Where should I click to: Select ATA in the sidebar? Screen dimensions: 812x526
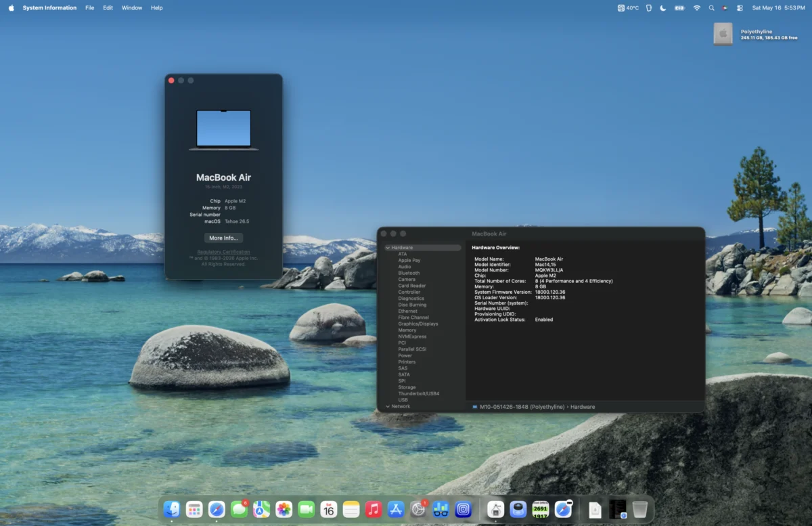click(x=403, y=254)
